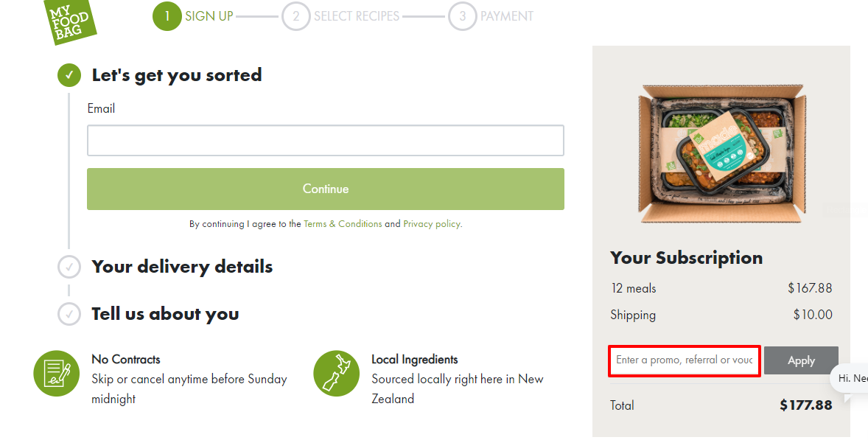Click the grey checkmark beside Tell us about you

[x=69, y=314]
